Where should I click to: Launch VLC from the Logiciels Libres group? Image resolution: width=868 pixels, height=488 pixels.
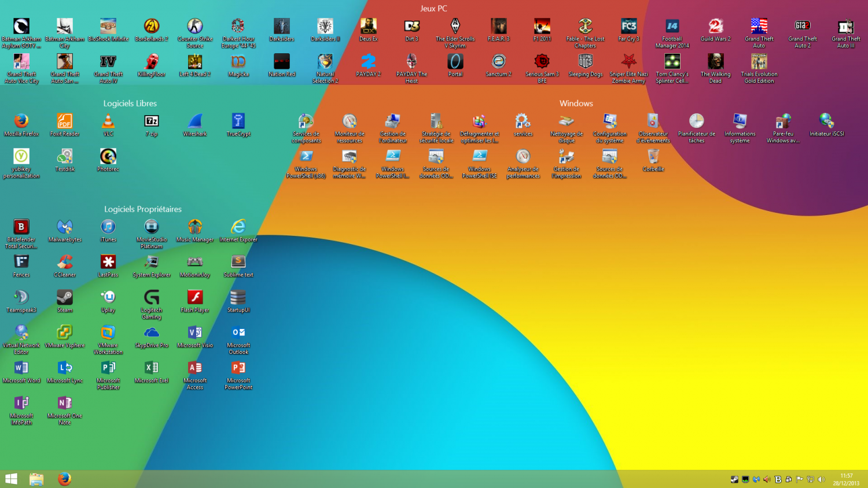108,121
